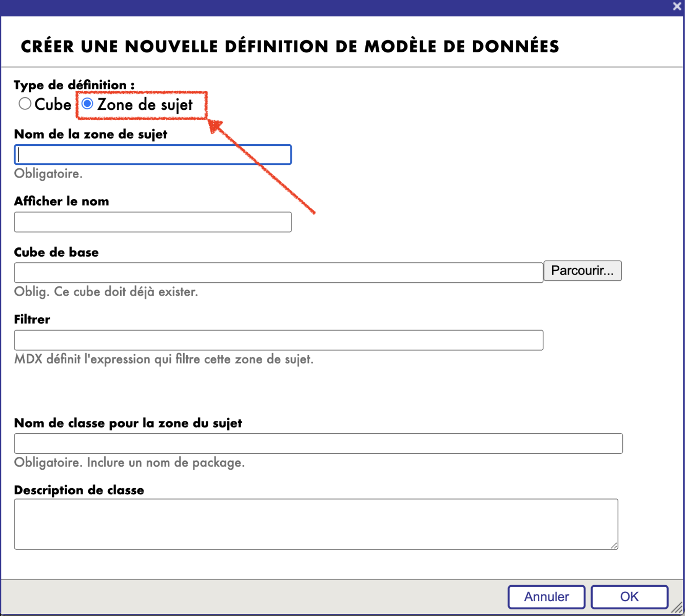Close the dialog with the X icon
Image resolution: width=685 pixels, height=616 pixels.
[x=677, y=7]
